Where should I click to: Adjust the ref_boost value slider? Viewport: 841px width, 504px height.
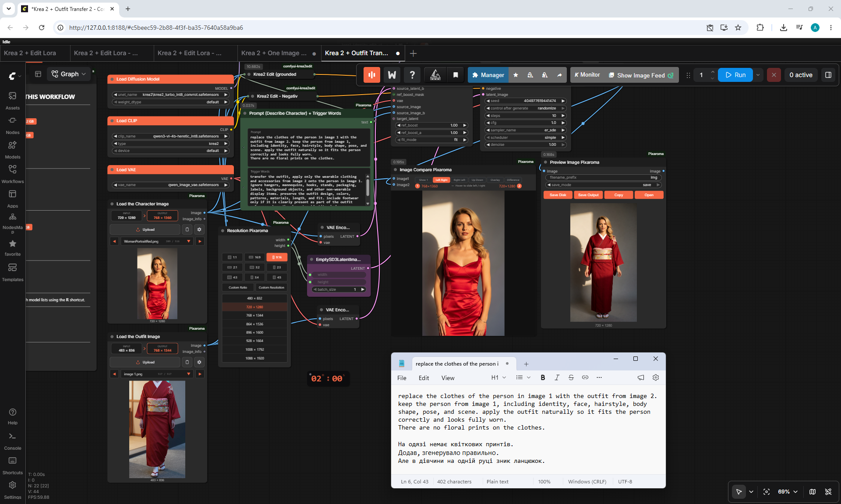(431, 125)
